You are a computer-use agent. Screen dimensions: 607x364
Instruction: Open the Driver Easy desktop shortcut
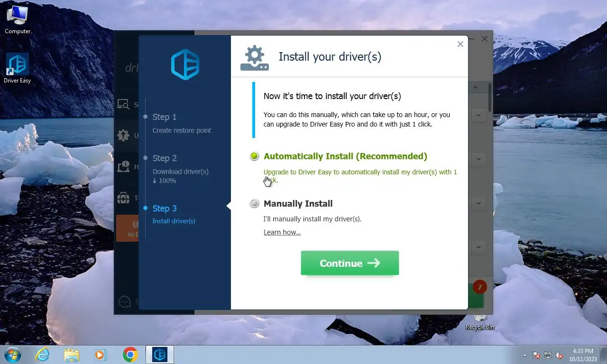coord(18,69)
